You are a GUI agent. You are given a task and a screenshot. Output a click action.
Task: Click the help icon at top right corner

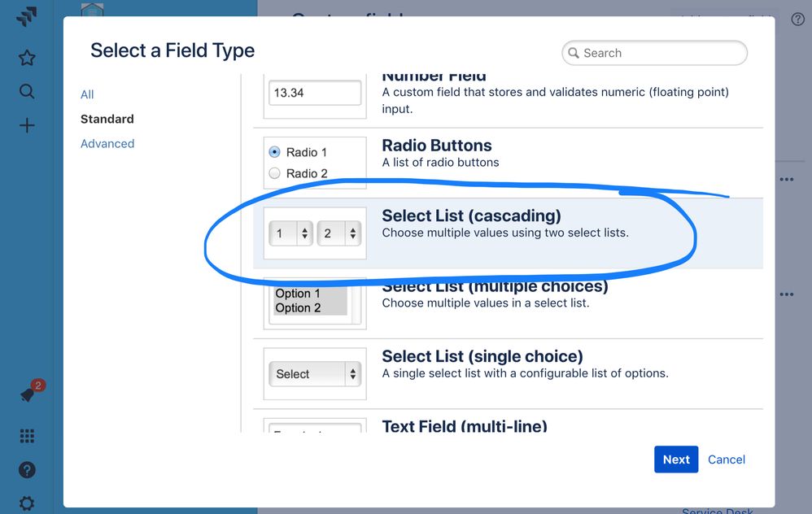[x=797, y=20]
